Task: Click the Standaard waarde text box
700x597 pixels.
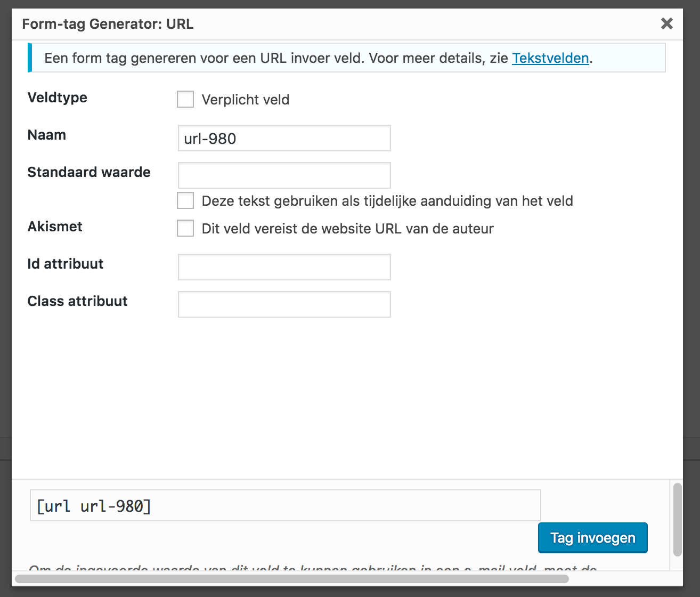Action: [284, 175]
